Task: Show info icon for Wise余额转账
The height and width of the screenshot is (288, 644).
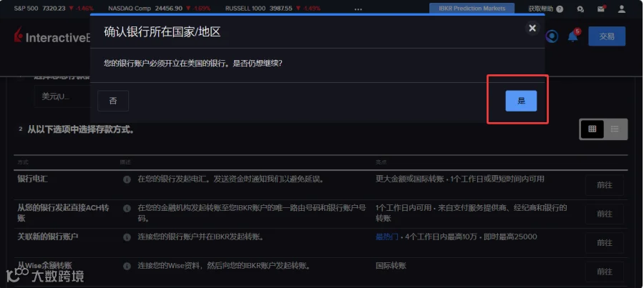Action: 127,266
